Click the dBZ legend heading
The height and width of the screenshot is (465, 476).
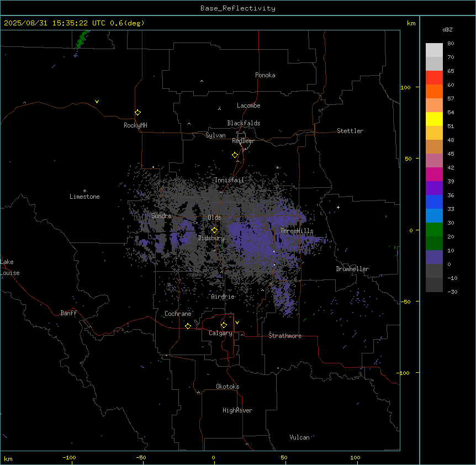pyautogui.click(x=447, y=29)
